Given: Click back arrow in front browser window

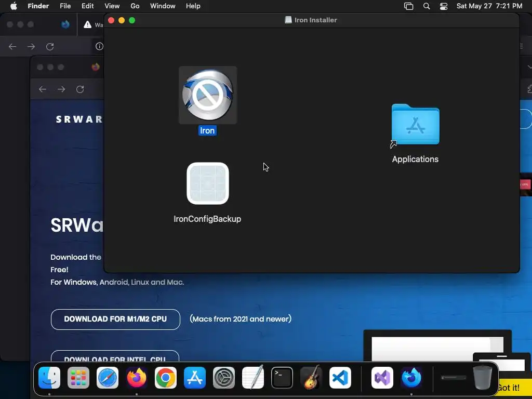Looking at the screenshot, I should [x=43, y=89].
